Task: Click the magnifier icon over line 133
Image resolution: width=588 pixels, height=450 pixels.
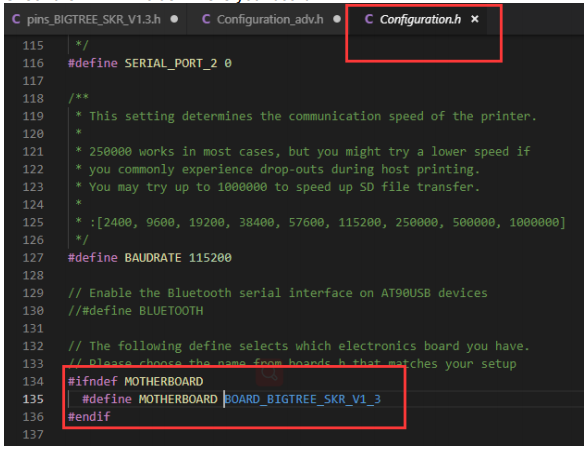Action: (x=269, y=373)
